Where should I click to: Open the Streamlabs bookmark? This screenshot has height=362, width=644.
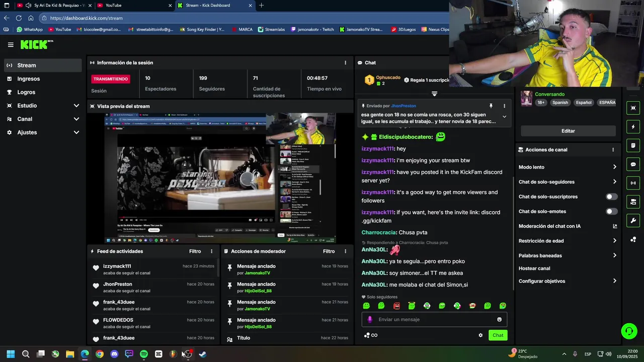click(x=272, y=30)
